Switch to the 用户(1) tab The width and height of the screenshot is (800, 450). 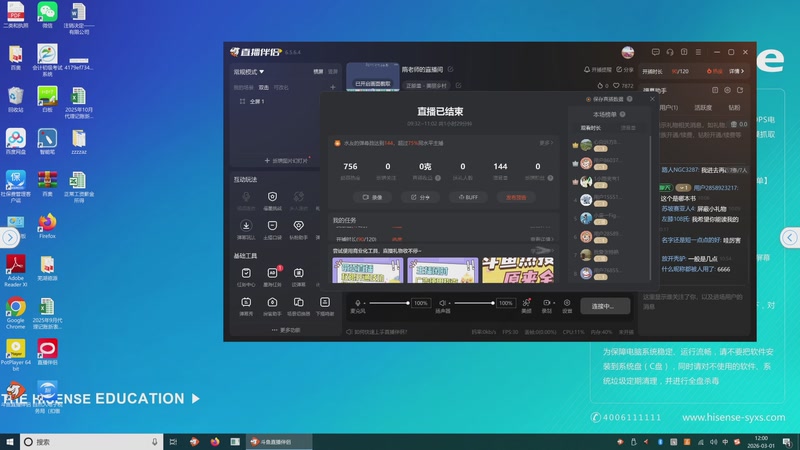[x=668, y=108]
